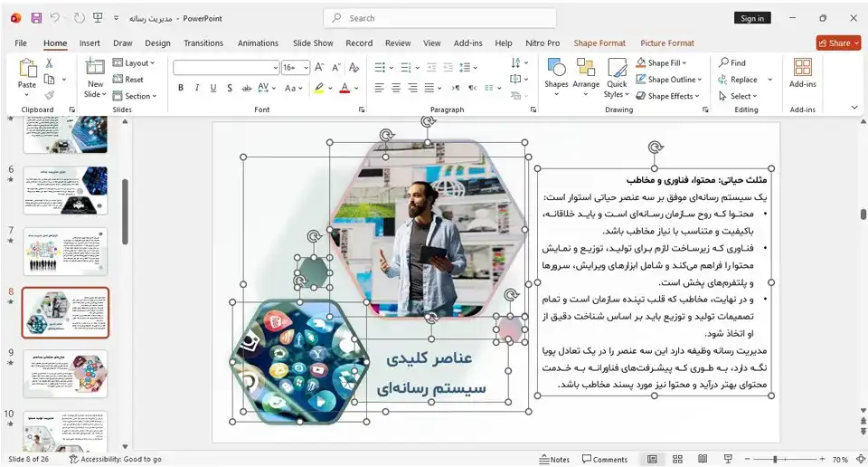Align text right

click(412, 88)
